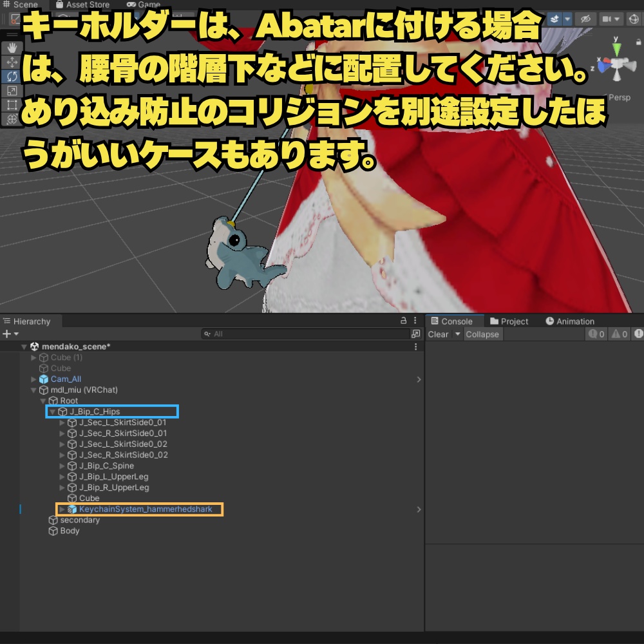
Task: Focus the Hierarchy search field
Action: point(306,334)
